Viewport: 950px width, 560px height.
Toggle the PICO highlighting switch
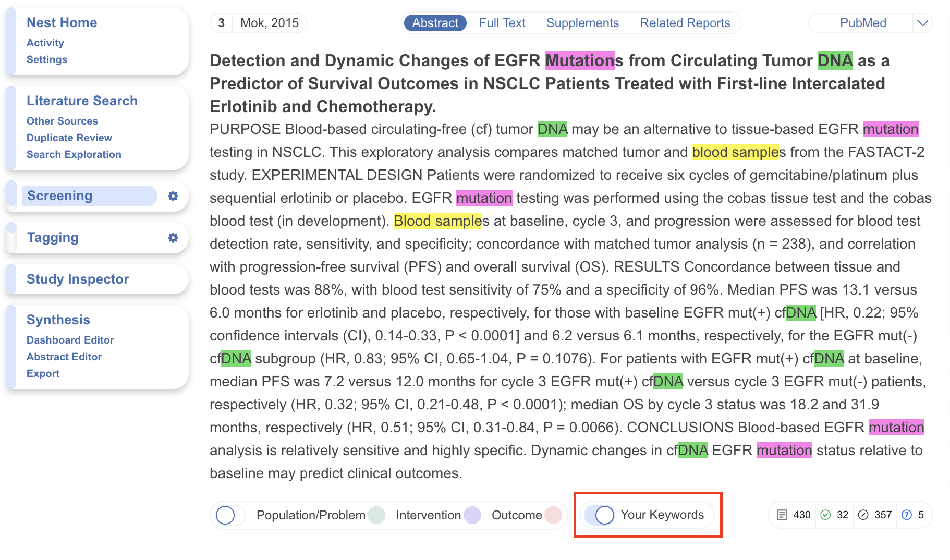(x=228, y=515)
